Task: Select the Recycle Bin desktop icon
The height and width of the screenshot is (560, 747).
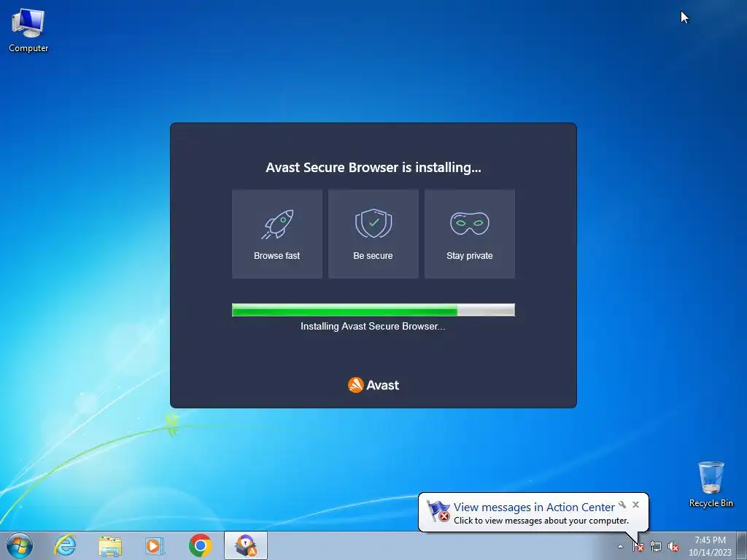Action: [x=711, y=484]
